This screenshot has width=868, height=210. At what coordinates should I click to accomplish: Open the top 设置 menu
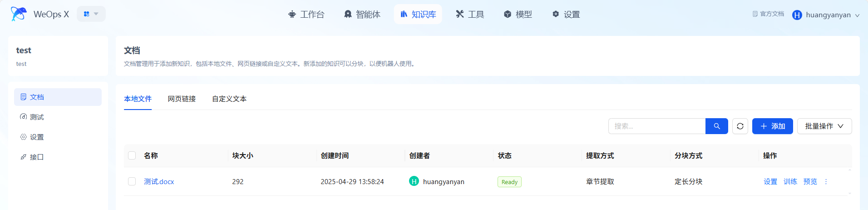point(566,15)
